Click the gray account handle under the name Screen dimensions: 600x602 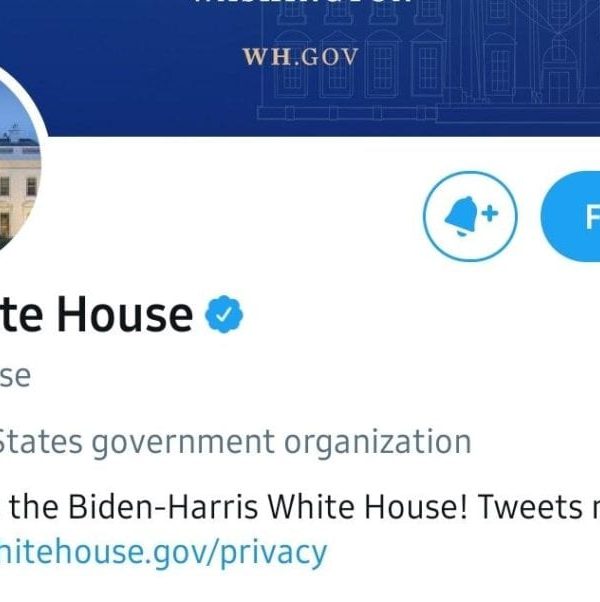14,377
